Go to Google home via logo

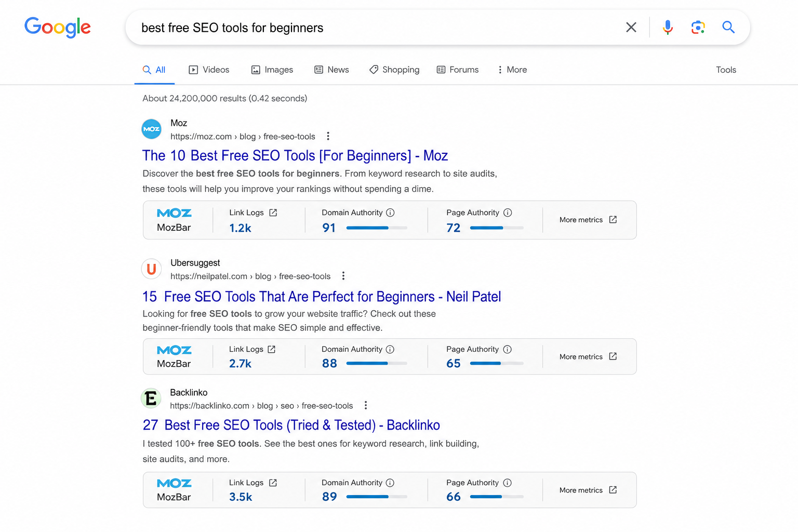click(x=58, y=27)
